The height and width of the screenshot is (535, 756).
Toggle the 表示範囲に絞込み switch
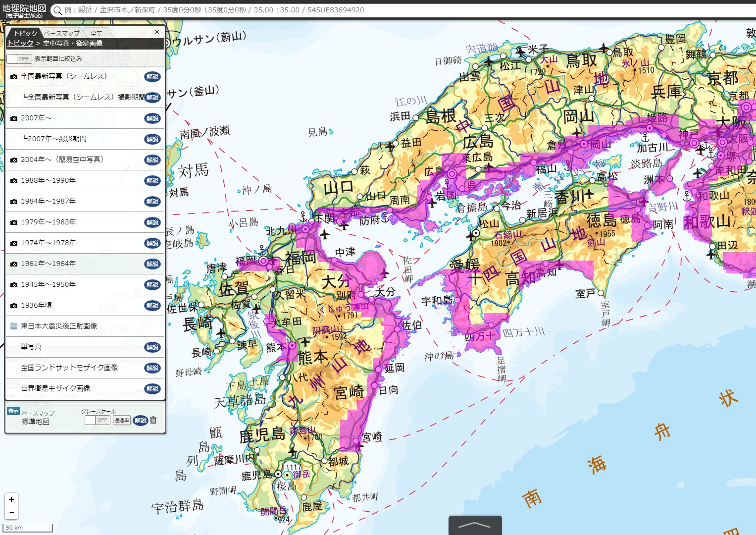pyautogui.click(x=19, y=59)
